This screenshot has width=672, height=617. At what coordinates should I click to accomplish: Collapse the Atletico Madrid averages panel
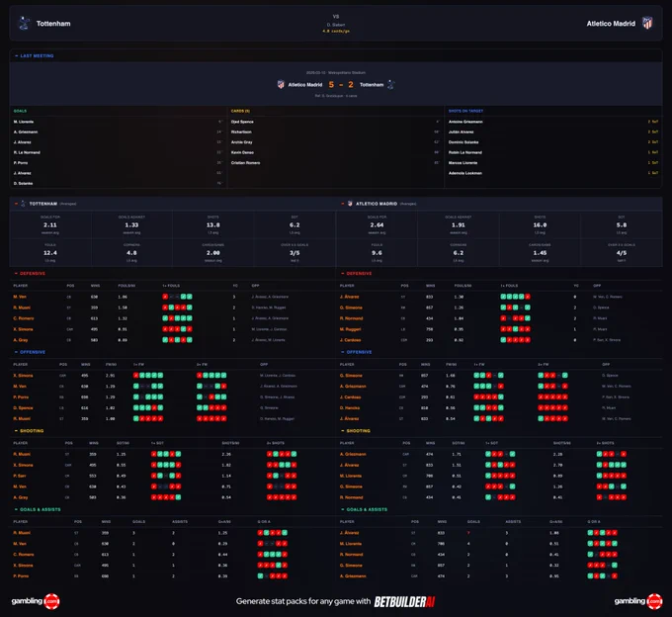click(x=343, y=204)
